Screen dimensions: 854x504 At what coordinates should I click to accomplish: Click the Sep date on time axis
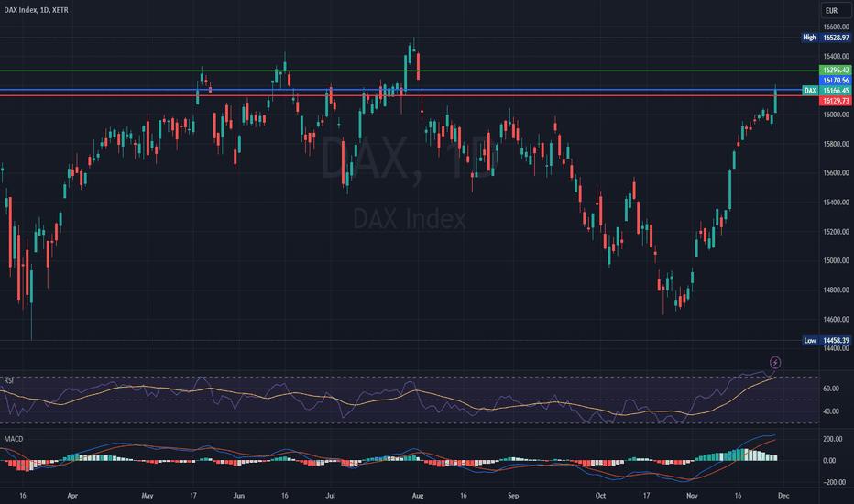click(513, 496)
